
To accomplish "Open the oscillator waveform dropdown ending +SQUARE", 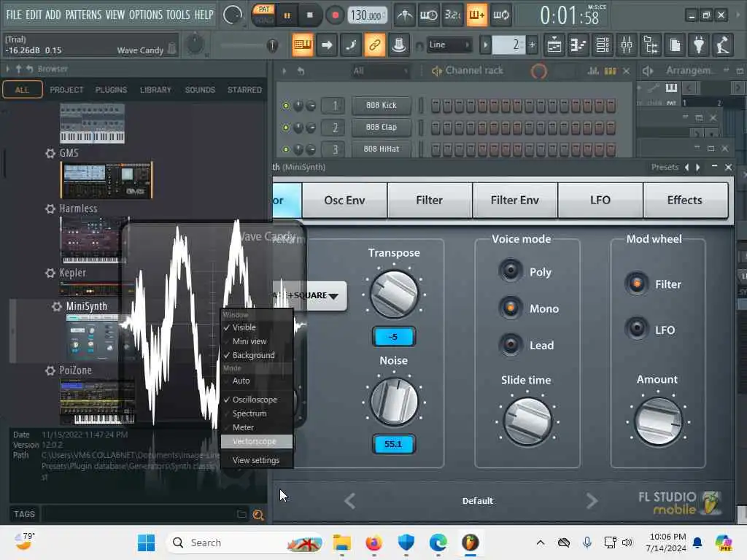I will click(x=309, y=295).
